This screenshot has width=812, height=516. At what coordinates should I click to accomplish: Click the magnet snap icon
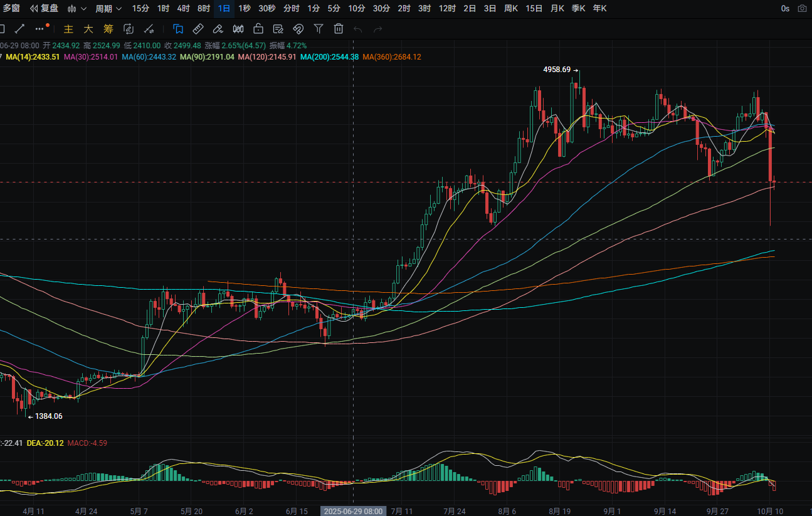(298, 28)
